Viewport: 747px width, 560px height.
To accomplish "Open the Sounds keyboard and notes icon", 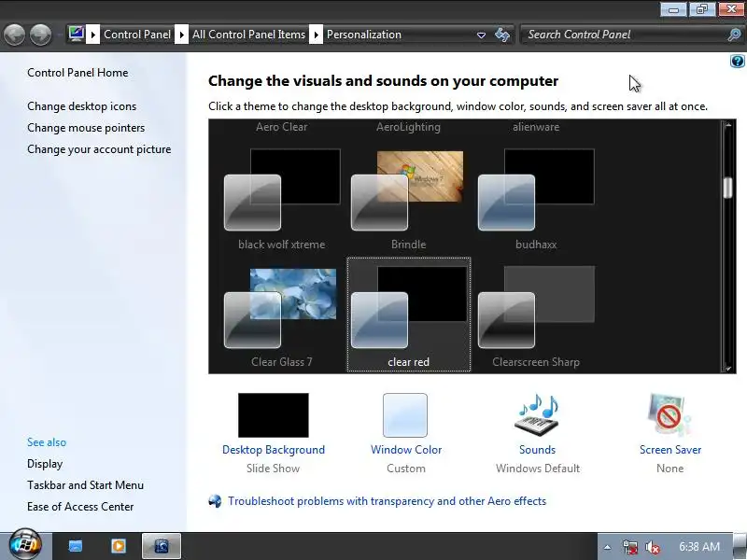I will (x=537, y=415).
